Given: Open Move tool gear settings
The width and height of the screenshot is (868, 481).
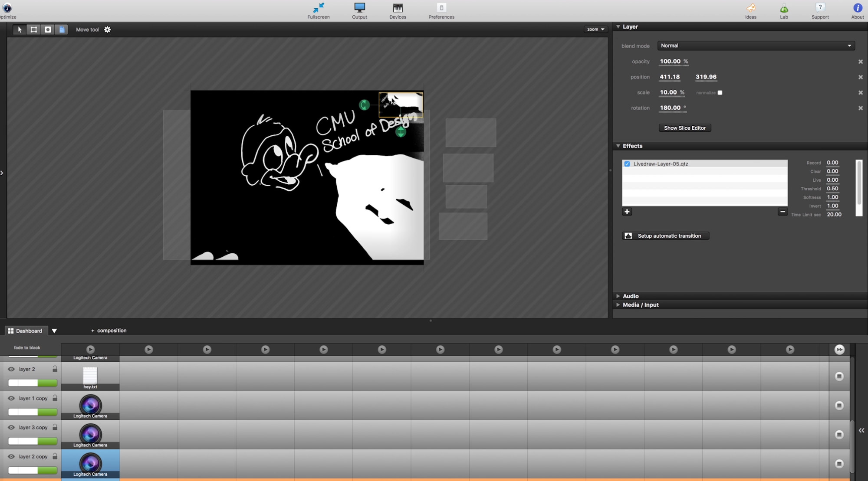Looking at the screenshot, I should click(107, 29).
